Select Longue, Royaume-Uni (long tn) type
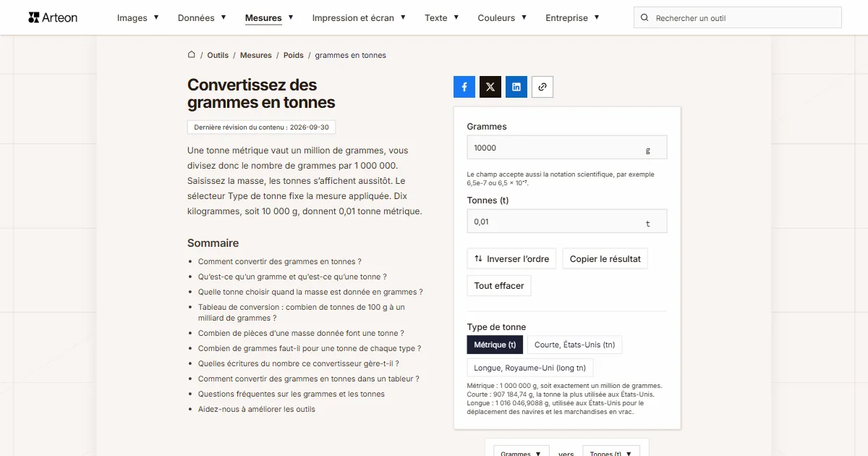The image size is (868, 456). point(530,368)
